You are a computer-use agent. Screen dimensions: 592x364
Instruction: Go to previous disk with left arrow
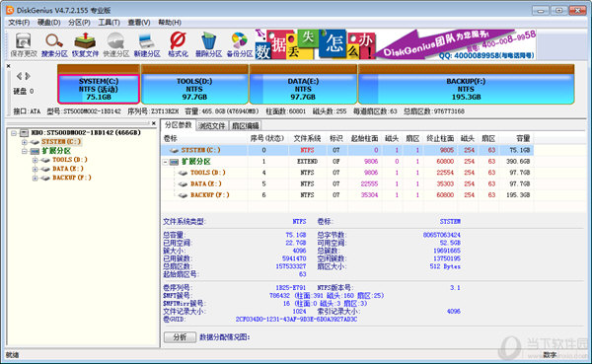(x=20, y=76)
